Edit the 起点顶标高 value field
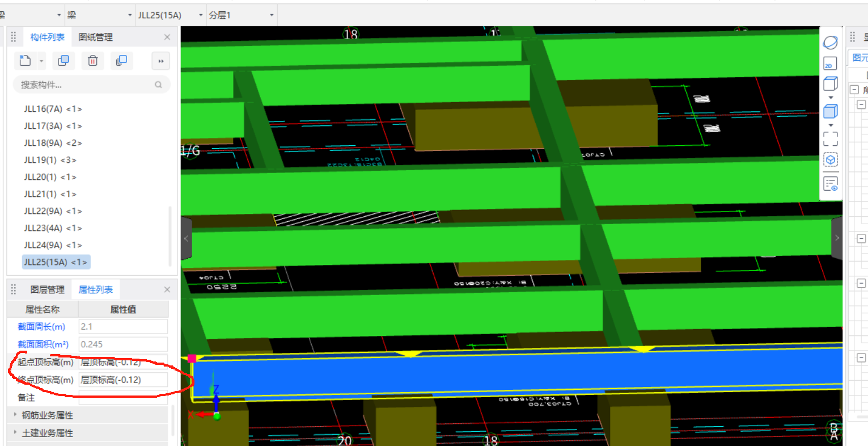868x446 pixels. click(x=123, y=362)
